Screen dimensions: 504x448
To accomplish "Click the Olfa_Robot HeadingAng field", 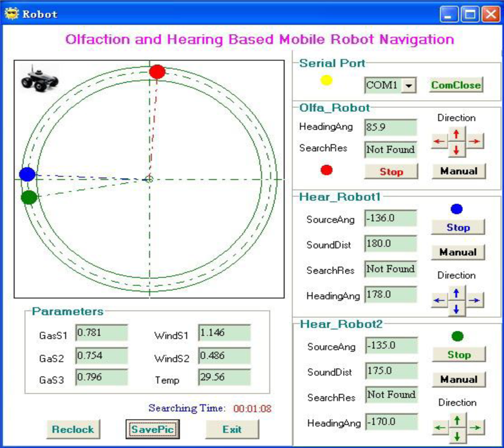I will (391, 127).
